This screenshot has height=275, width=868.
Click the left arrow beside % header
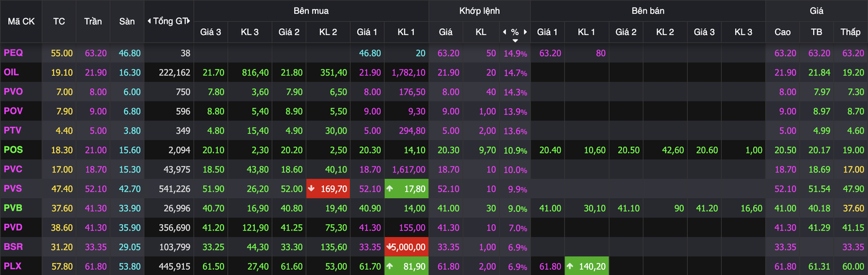(504, 32)
